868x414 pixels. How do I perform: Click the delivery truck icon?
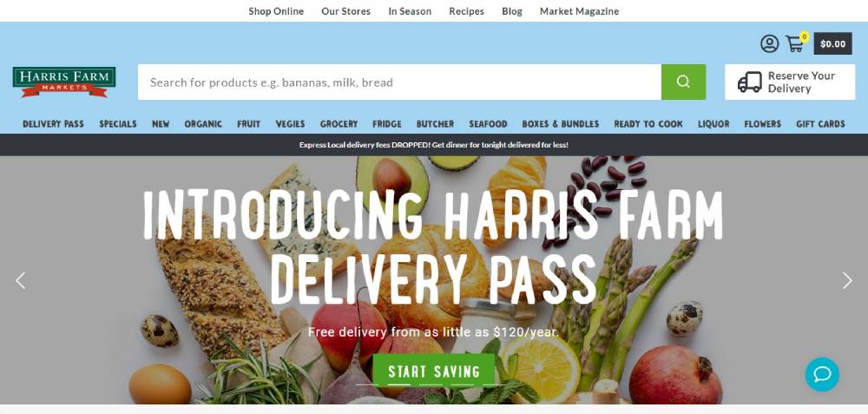pyautogui.click(x=750, y=82)
